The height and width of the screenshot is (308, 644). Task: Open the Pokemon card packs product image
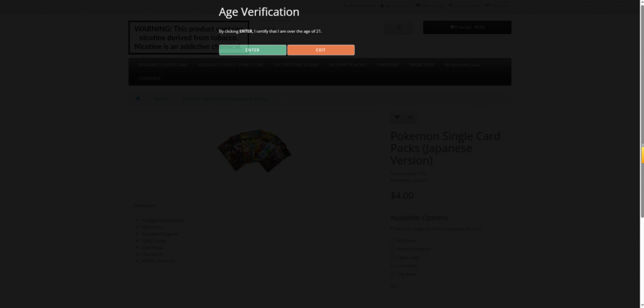click(254, 151)
